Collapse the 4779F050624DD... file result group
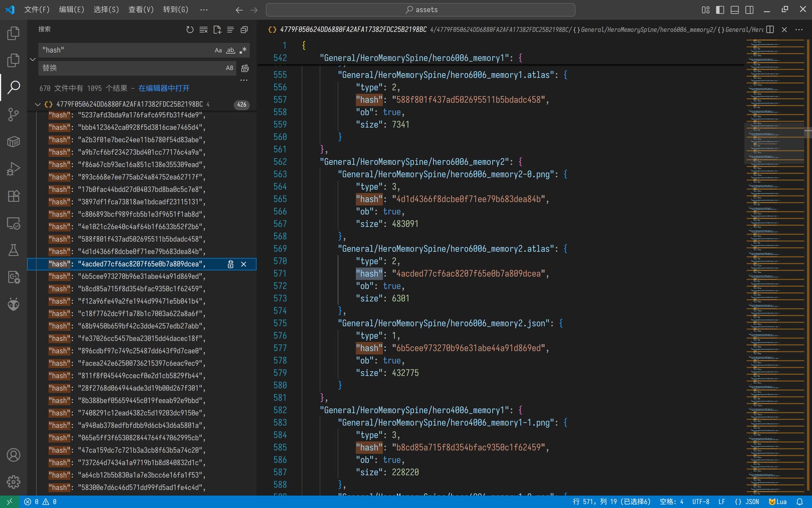The image size is (812, 508). coord(37,105)
